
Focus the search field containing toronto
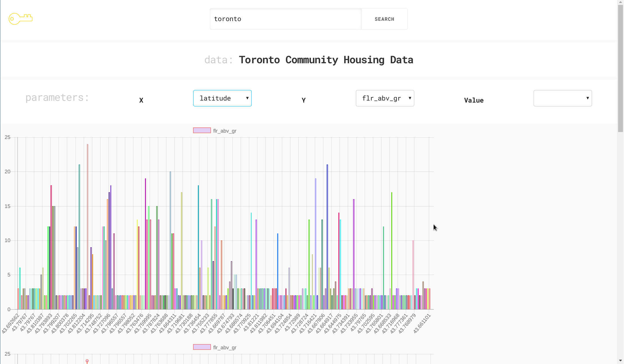(x=286, y=19)
